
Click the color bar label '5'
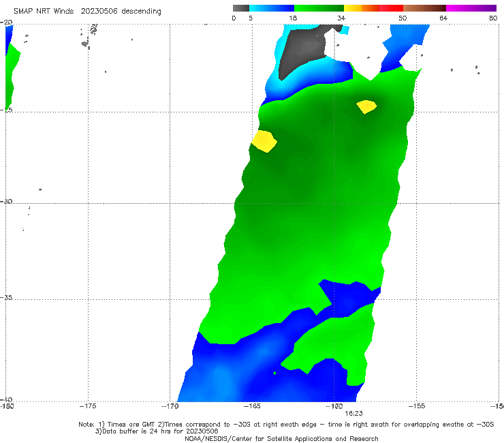point(251,18)
